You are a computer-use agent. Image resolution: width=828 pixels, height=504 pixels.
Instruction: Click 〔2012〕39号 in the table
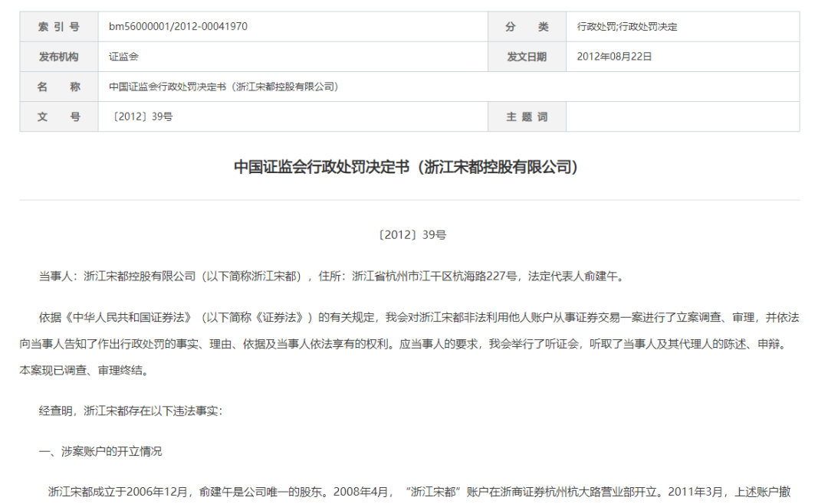140,116
